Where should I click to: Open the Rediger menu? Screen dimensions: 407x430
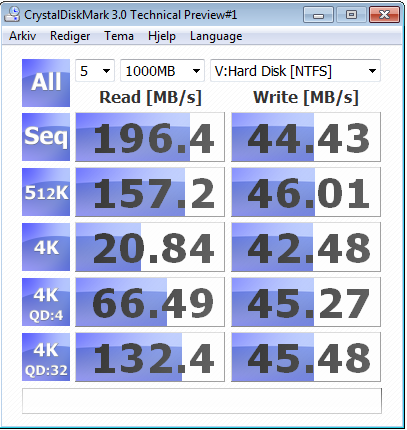click(70, 36)
